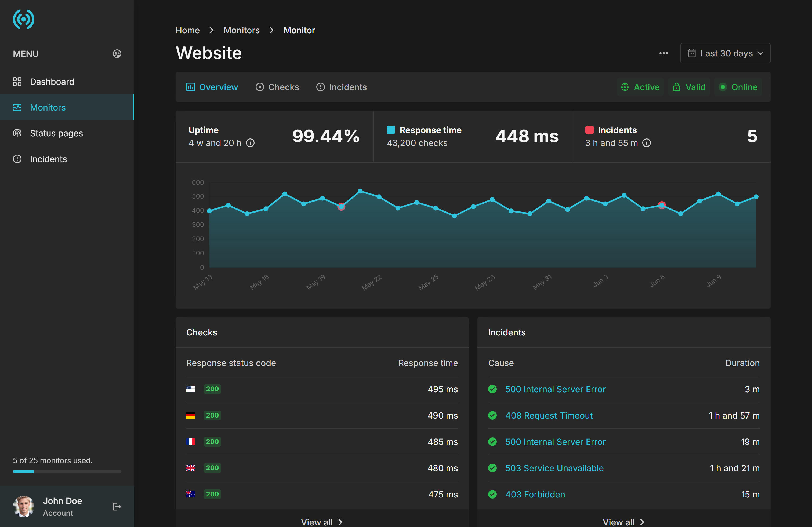
Task: Click the logout icon beside John Doe
Action: [117, 507]
